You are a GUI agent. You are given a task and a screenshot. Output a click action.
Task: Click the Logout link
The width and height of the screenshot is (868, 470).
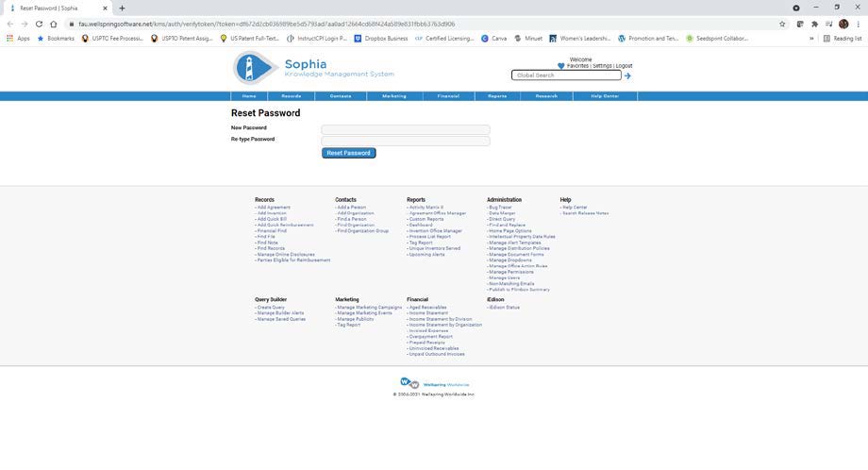click(624, 66)
